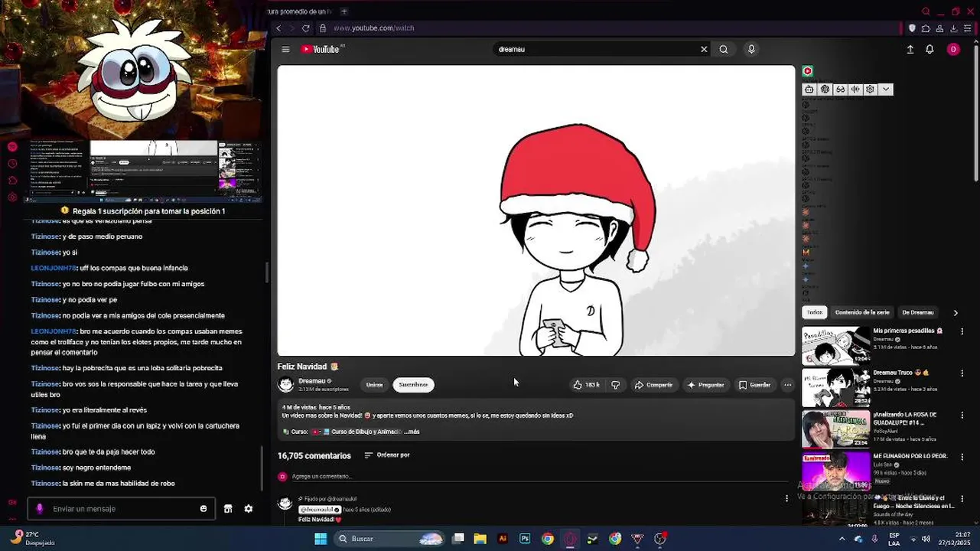Expand description with ...más
980x551 pixels.
pyautogui.click(x=412, y=432)
